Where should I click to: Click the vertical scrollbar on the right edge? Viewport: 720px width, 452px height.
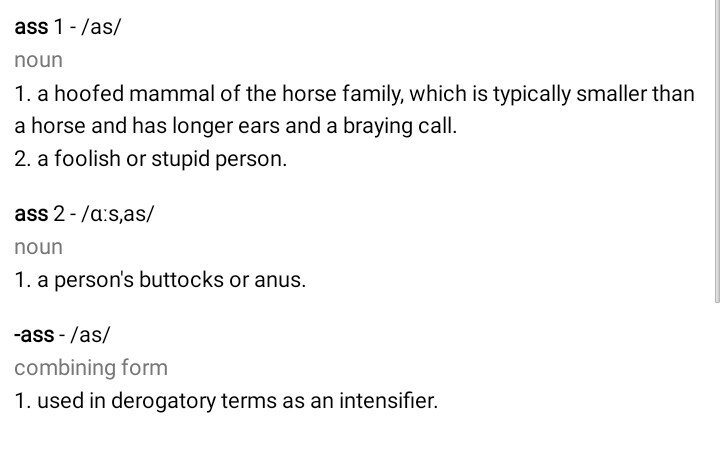pos(716,150)
